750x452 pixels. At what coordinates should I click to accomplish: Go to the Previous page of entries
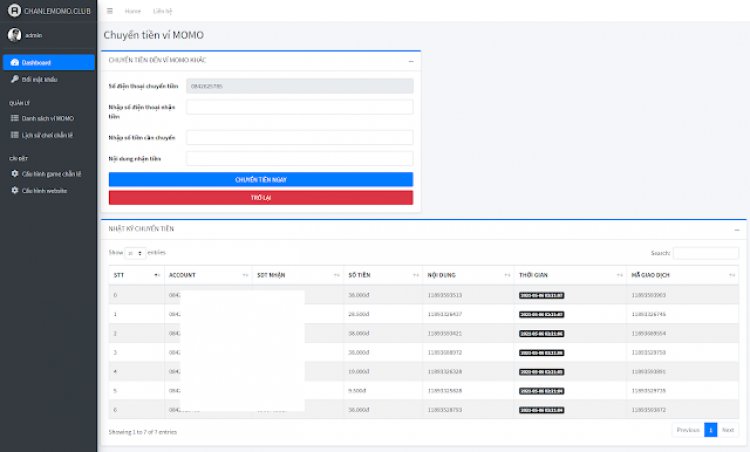tap(688, 430)
